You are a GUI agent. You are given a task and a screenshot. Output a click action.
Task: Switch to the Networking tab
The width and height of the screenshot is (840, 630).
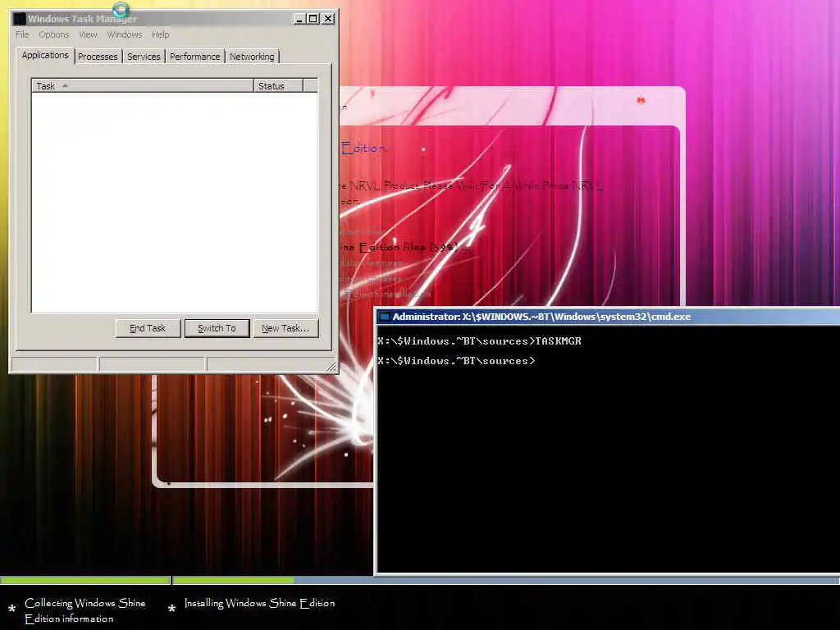pos(252,57)
